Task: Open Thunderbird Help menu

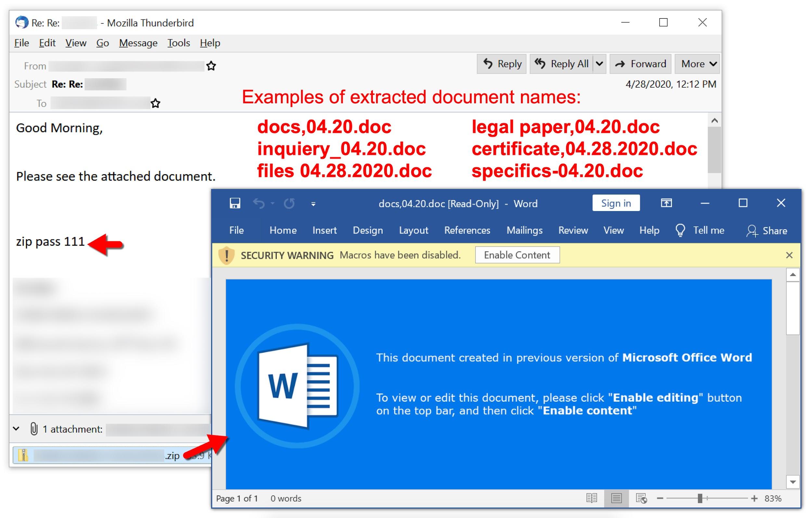Action: coord(210,43)
